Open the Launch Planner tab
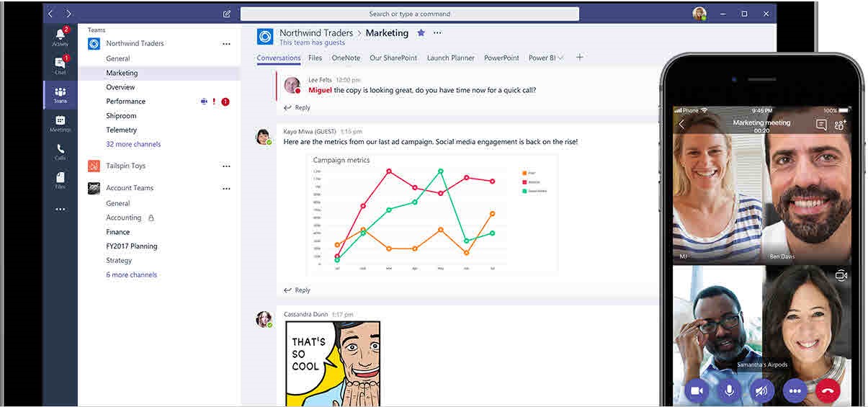Screen dimensions: 868x407 click(451, 58)
